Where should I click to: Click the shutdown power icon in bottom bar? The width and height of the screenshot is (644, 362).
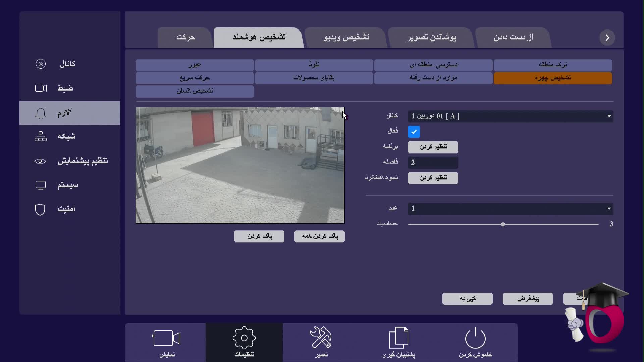(475, 338)
